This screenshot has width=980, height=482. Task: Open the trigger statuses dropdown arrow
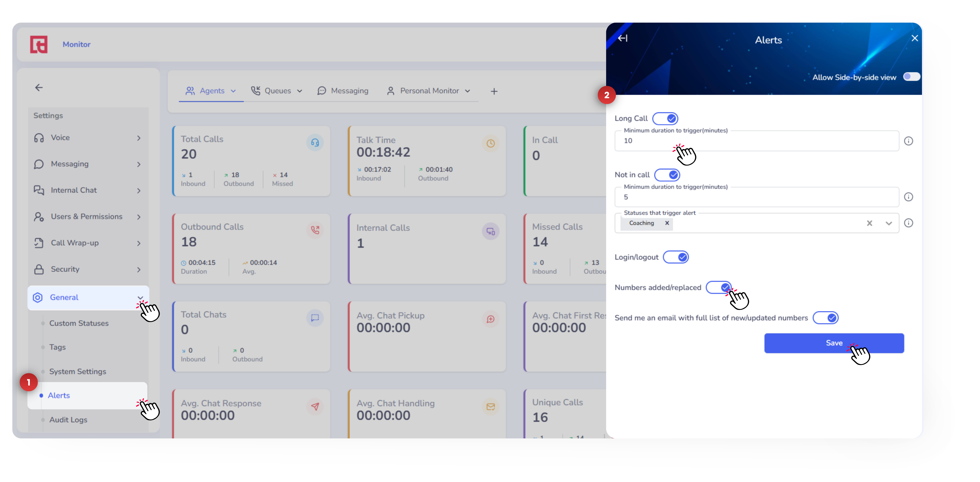[889, 223]
